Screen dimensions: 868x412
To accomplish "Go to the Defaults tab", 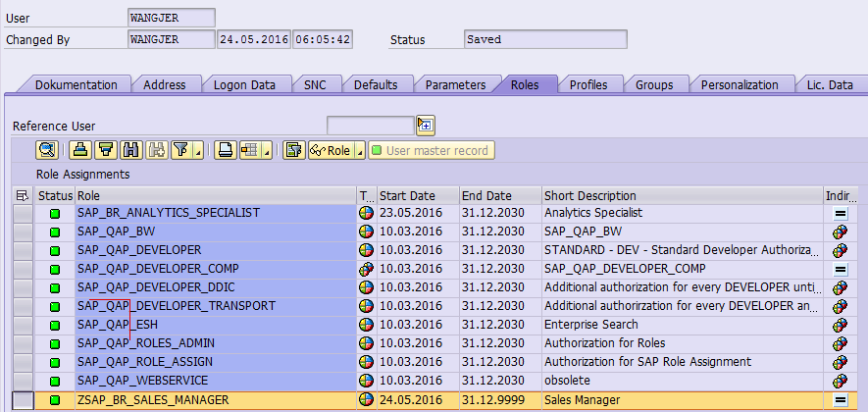I will [x=376, y=84].
